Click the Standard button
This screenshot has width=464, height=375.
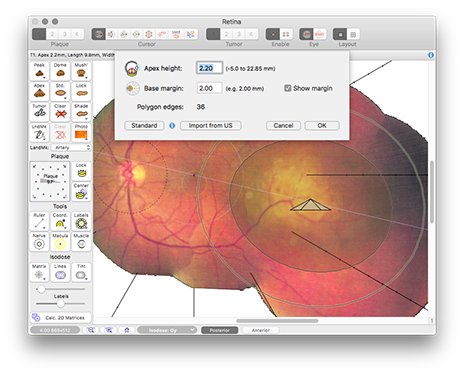click(144, 126)
